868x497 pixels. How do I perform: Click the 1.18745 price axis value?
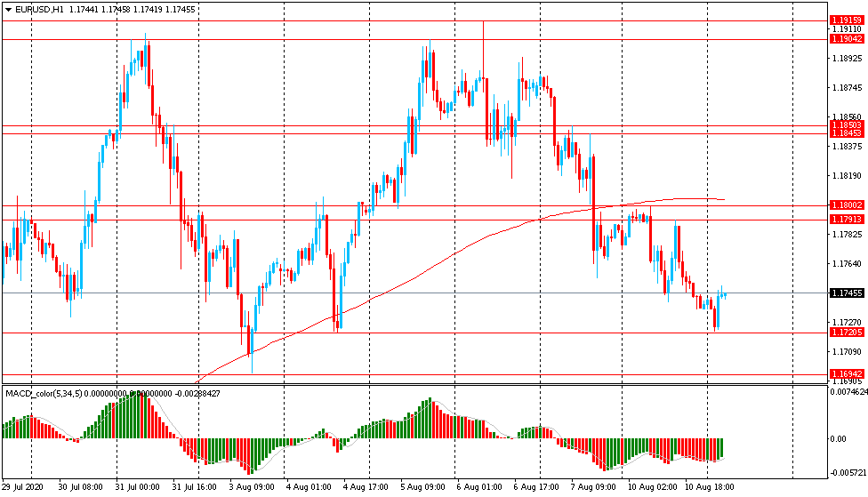pos(847,88)
